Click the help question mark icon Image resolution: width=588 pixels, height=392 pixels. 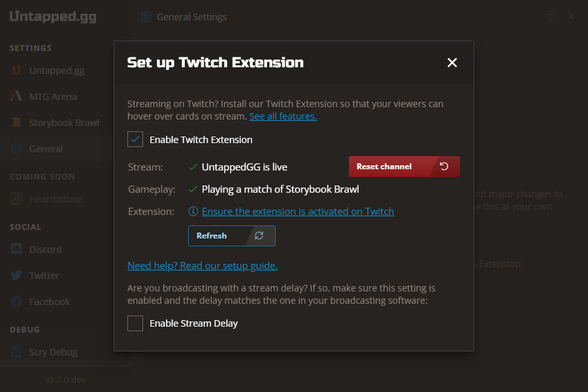[x=550, y=16]
